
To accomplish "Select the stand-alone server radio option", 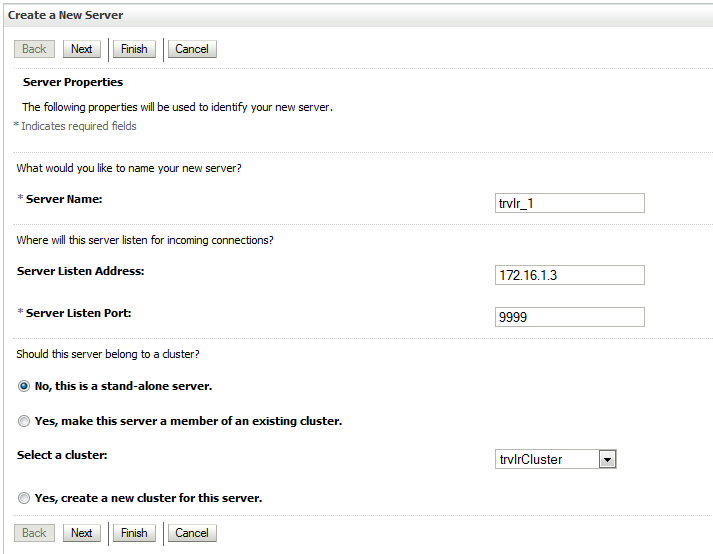I will [x=24, y=386].
